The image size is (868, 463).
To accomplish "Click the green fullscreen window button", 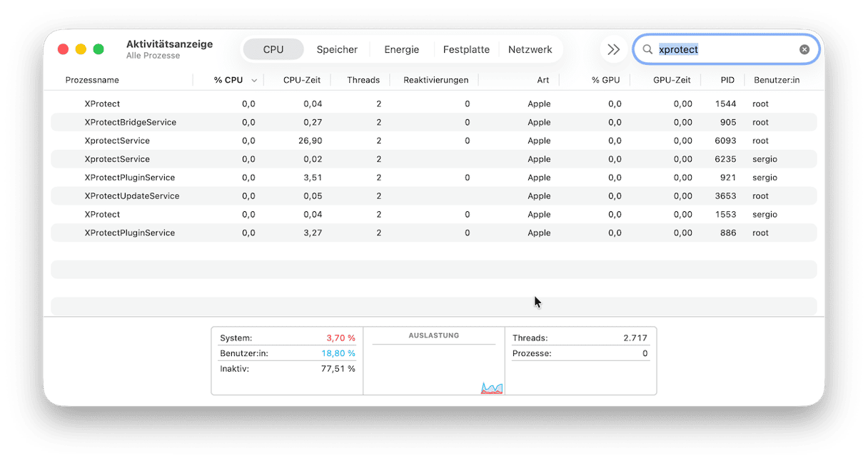I will tap(99, 49).
